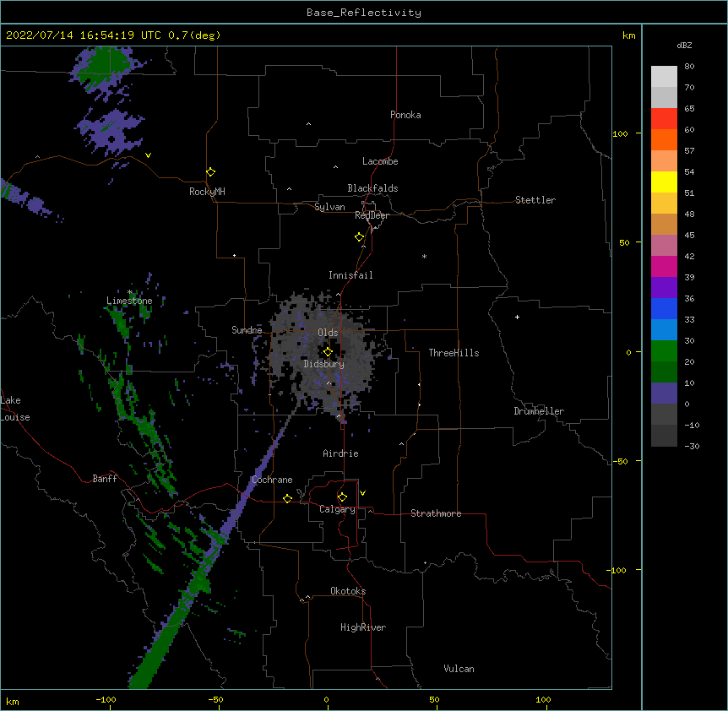This screenshot has width=728, height=711.
Task: Click the Airdrie city label
Action: pyautogui.click(x=341, y=453)
